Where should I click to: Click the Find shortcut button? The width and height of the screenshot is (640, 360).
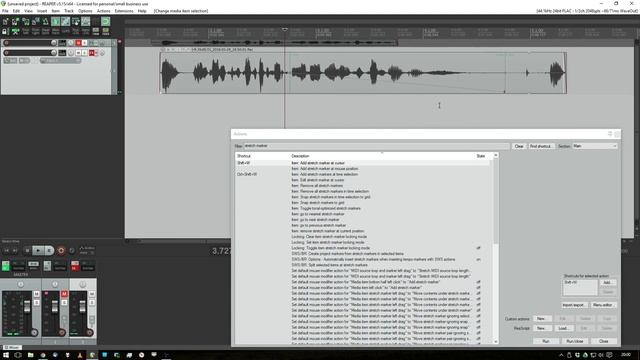(541, 146)
